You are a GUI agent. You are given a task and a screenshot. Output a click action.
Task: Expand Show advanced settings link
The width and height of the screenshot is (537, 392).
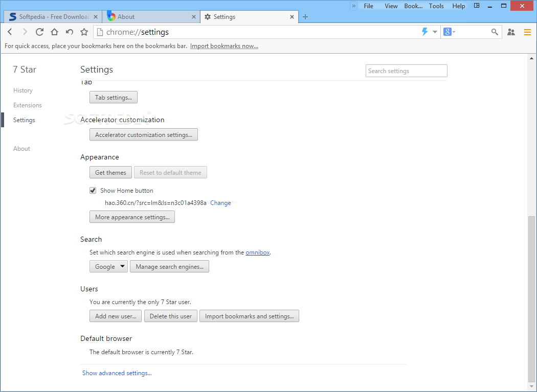coord(117,373)
